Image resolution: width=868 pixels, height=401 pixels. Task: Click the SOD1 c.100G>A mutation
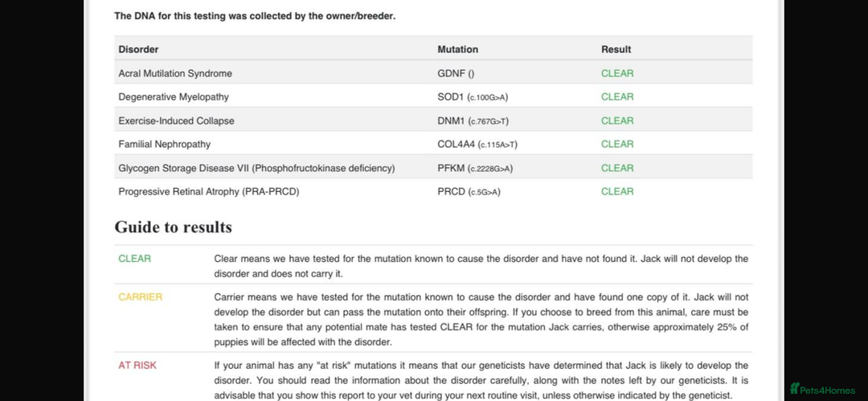(473, 97)
